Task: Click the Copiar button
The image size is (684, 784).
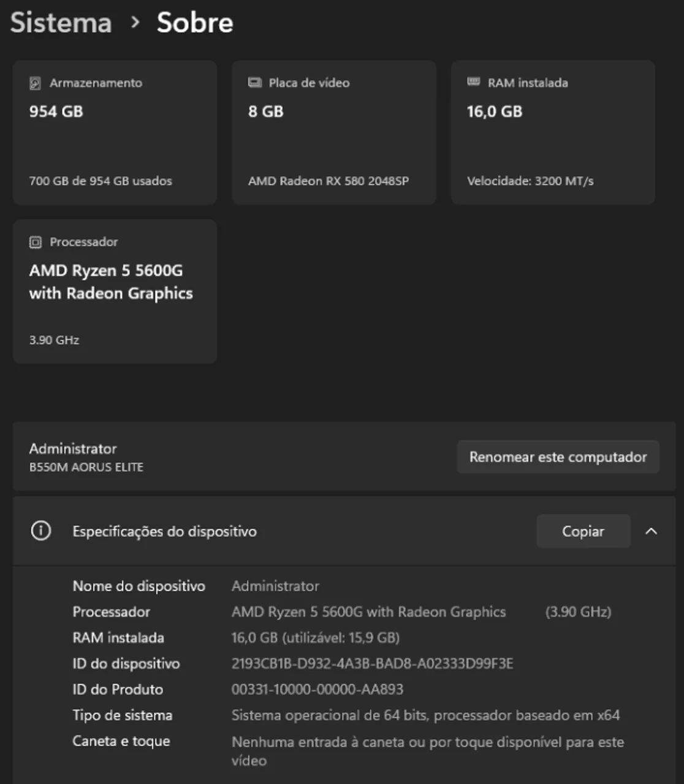Action: (583, 531)
